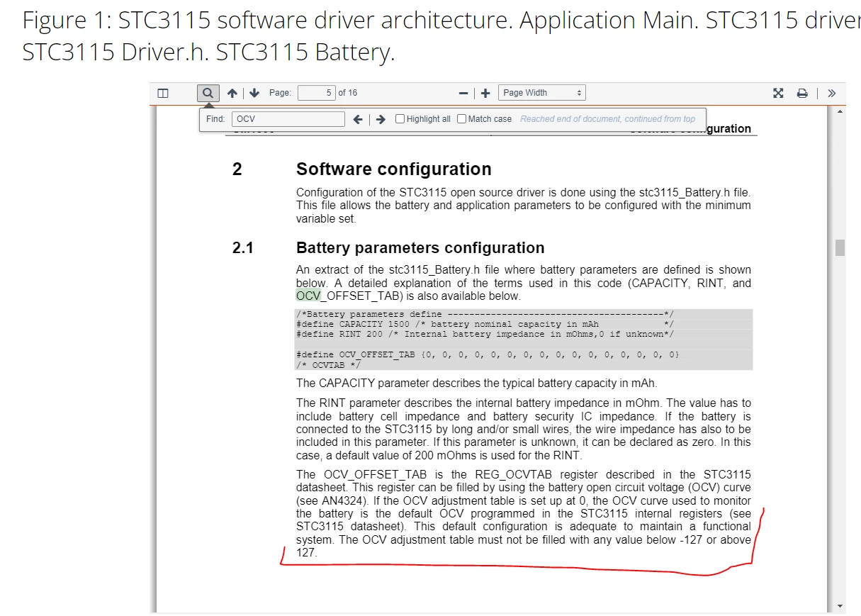Go to previous page arrow
861x616 pixels.
click(x=232, y=93)
